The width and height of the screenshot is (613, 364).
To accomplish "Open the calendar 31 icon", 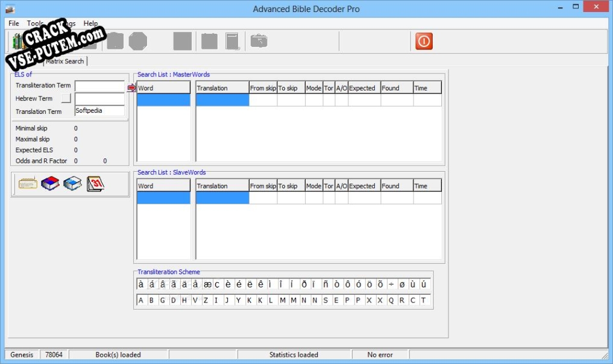I will click(95, 183).
